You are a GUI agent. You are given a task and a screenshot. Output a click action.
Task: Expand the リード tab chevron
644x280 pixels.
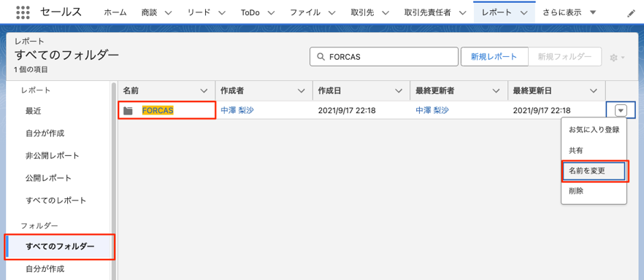tap(221, 12)
